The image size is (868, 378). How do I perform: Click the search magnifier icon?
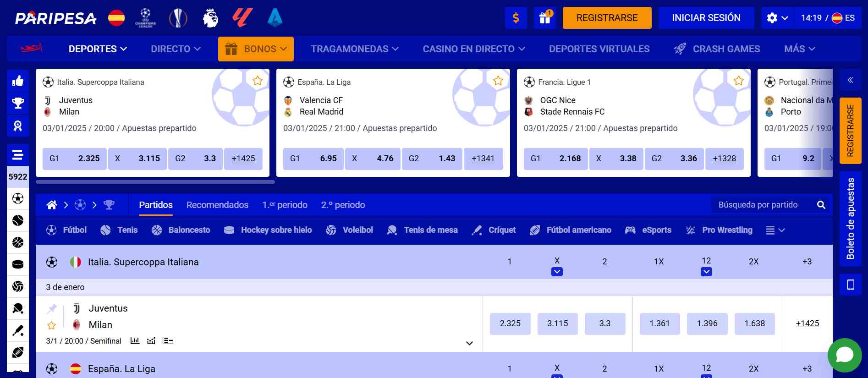tap(821, 205)
